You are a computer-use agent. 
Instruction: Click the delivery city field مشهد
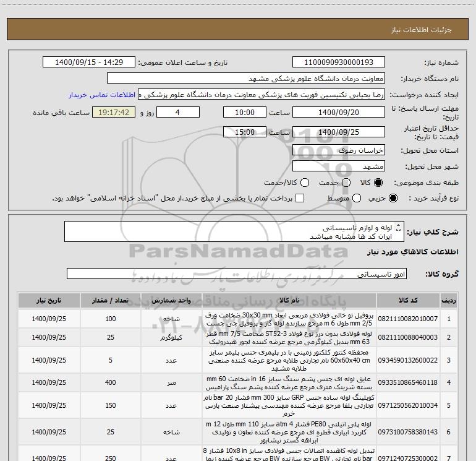(339, 166)
